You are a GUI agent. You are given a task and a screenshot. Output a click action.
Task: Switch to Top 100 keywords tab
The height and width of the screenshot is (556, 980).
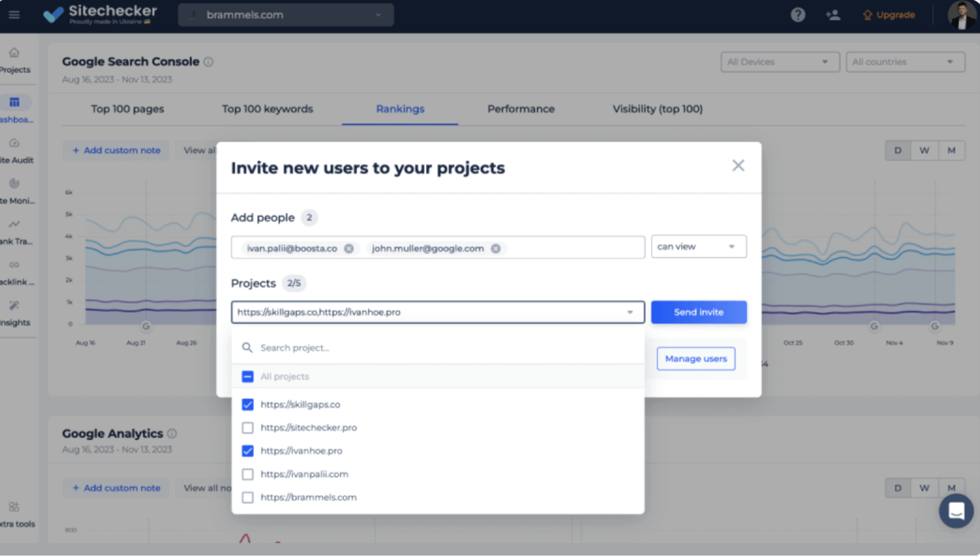click(x=267, y=109)
